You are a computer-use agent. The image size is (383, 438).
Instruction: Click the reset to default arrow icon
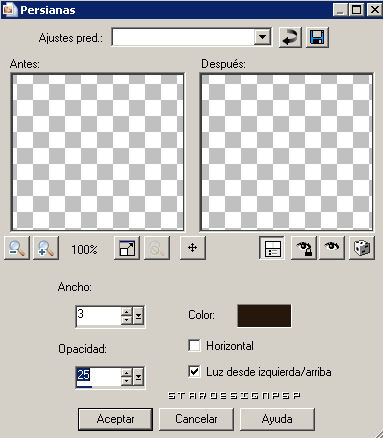[290, 37]
